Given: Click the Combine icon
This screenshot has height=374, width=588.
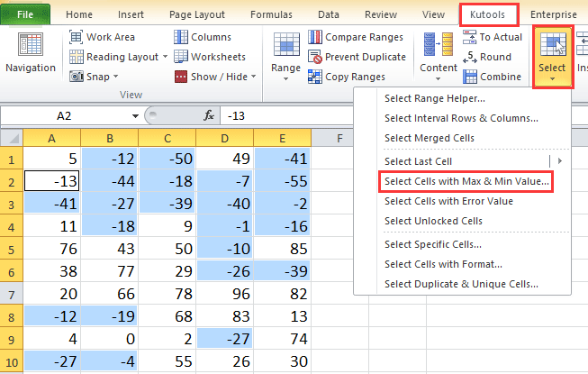Looking at the screenshot, I should coord(469,77).
